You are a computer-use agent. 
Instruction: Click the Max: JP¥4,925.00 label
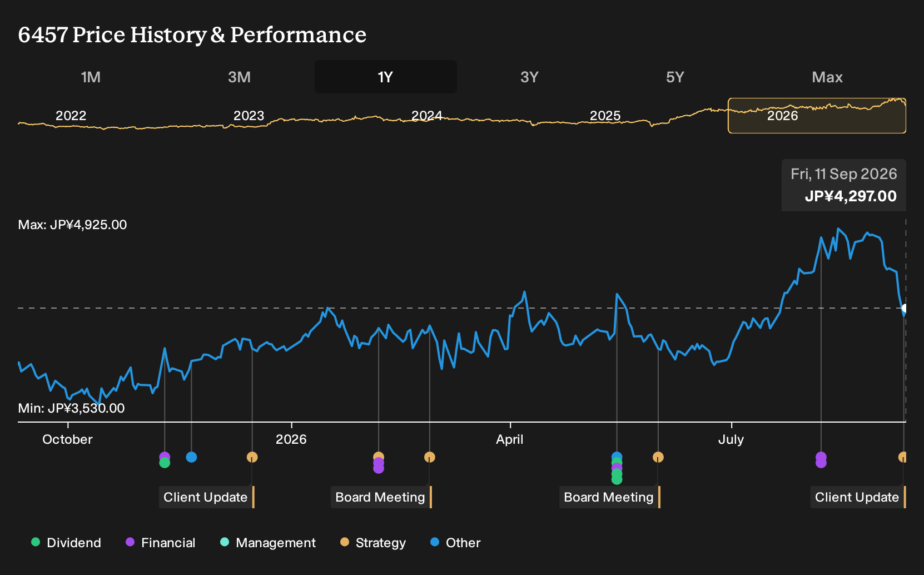point(72,225)
